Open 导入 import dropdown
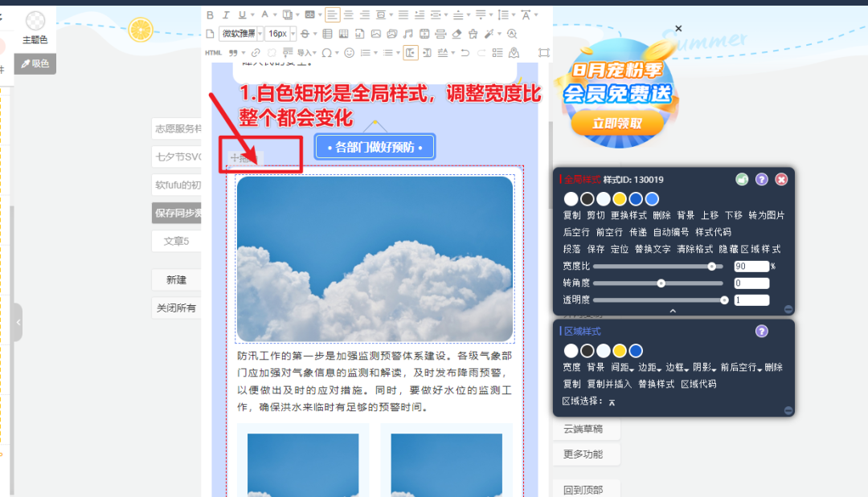 pyautogui.click(x=307, y=53)
